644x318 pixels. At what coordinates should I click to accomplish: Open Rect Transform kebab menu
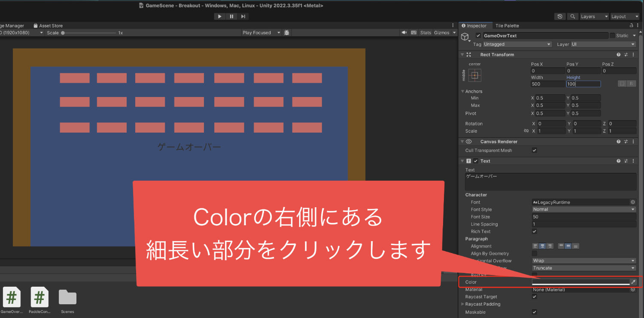[x=634, y=55]
